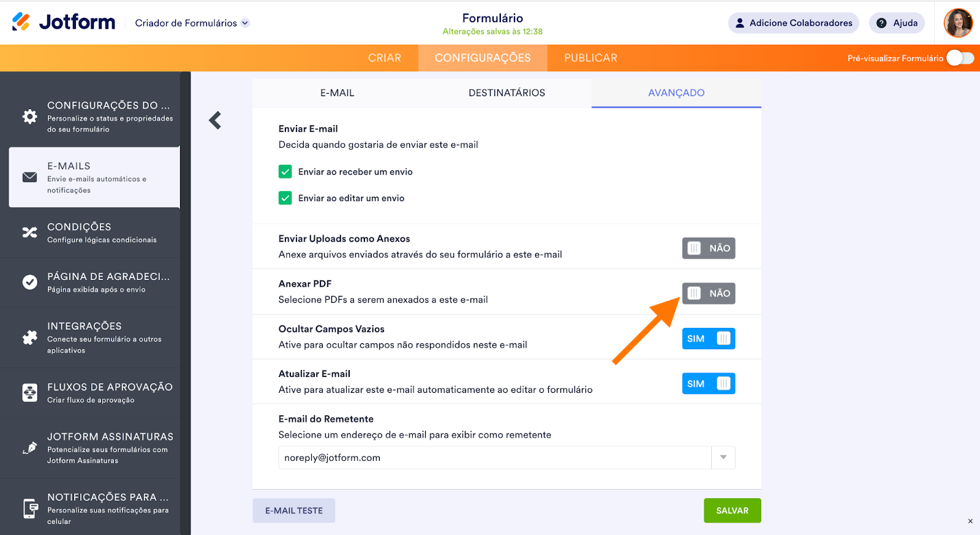Select the Jotform Assinaturas pen icon
The width and height of the screenshot is (980, 535).
click(29, 448)
